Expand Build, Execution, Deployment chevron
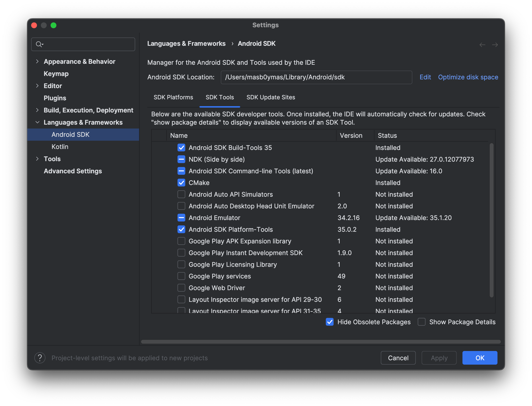532x406 pixels. [37, 110]
